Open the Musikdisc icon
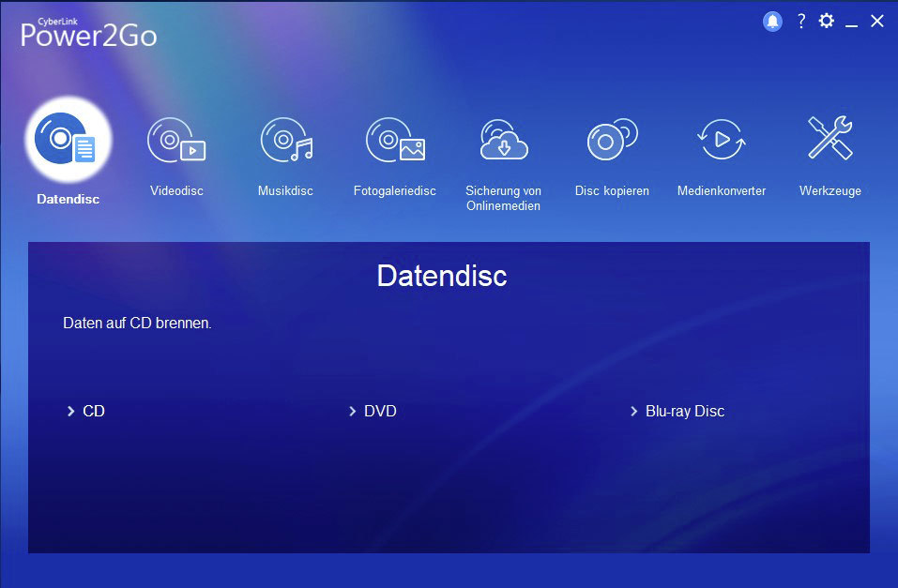 (286, 140)
